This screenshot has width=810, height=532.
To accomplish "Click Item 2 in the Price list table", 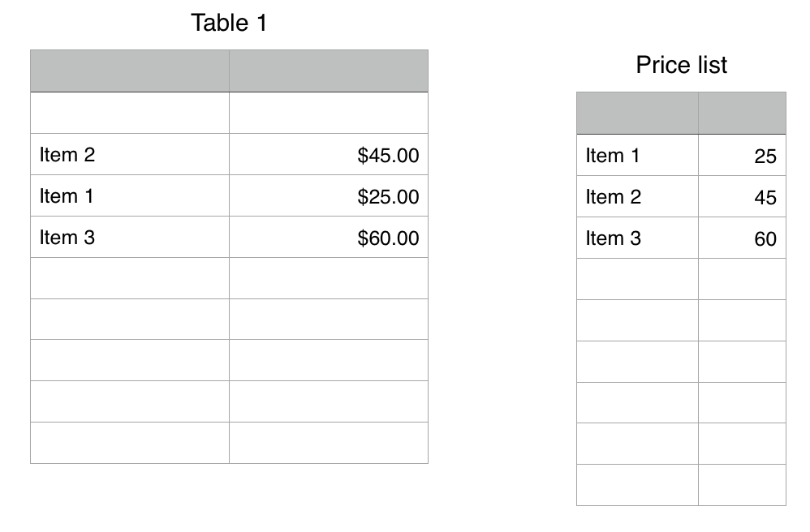I will pyautogui.click(x=637, y=197).
